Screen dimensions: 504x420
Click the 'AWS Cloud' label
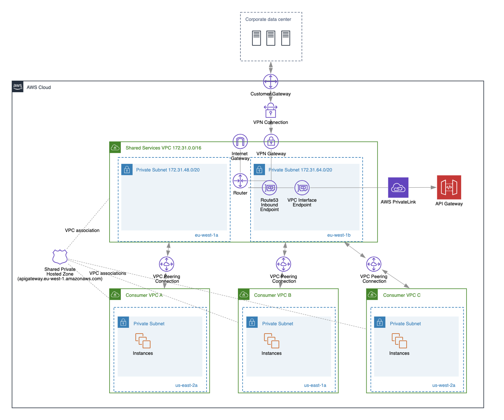click(39, 87)
